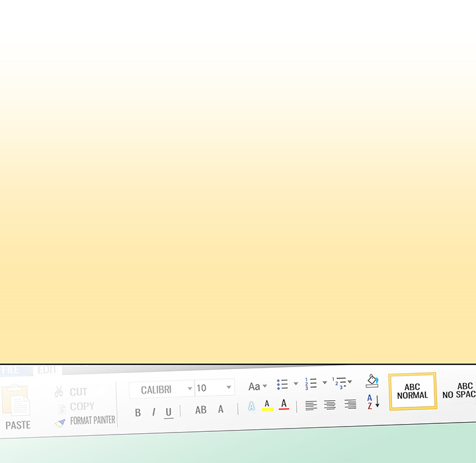Click the paint bucket shading icon
The height and width of the screenshot is (463, 476).
(372, 381)
